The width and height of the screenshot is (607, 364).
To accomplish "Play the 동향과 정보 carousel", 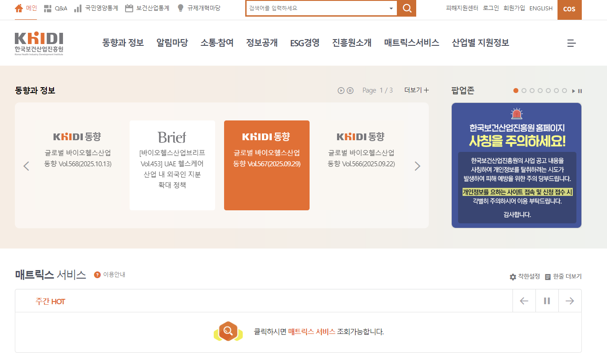I will pos(341,90).
